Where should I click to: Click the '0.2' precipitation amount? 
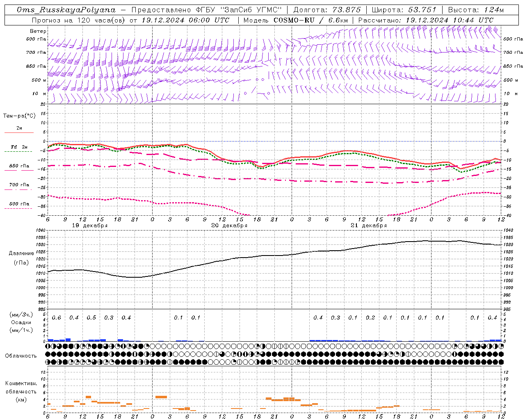(x=370, y=318)
